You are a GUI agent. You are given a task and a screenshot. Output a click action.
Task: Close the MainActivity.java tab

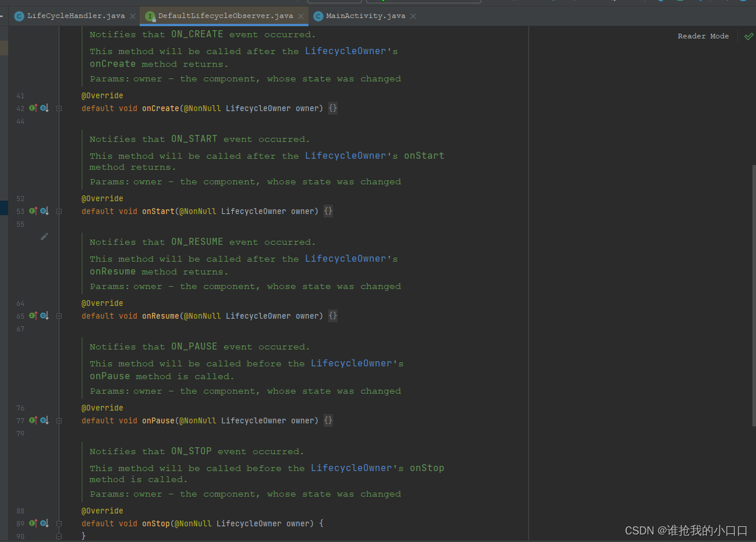pyautogui.click(x=413, y=16)
